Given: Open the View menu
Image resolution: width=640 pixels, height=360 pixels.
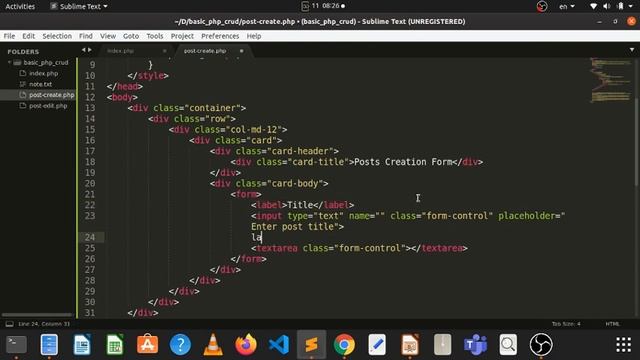Looking at the screenshot, I should coord(108,36).
